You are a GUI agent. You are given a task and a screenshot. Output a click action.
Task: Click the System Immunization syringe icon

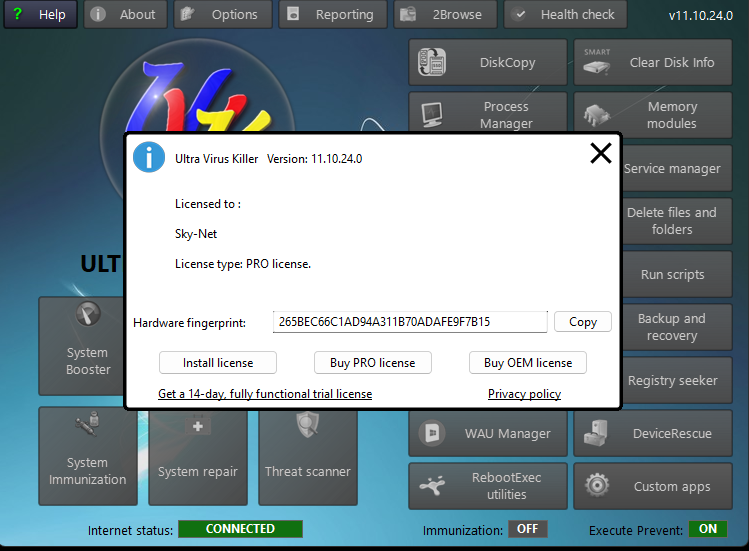pyautogui.click(x=87, y=423)
